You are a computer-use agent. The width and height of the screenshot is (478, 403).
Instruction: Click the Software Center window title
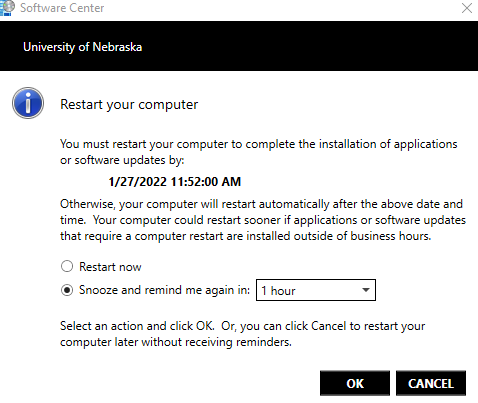tap(62, 8)
